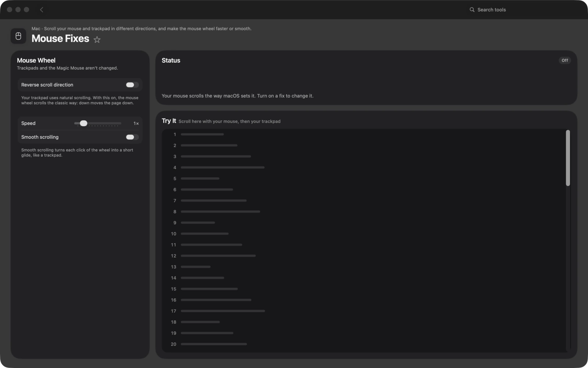588x368 pixels.
Task: Click the Try It heading
Action: 169,121
